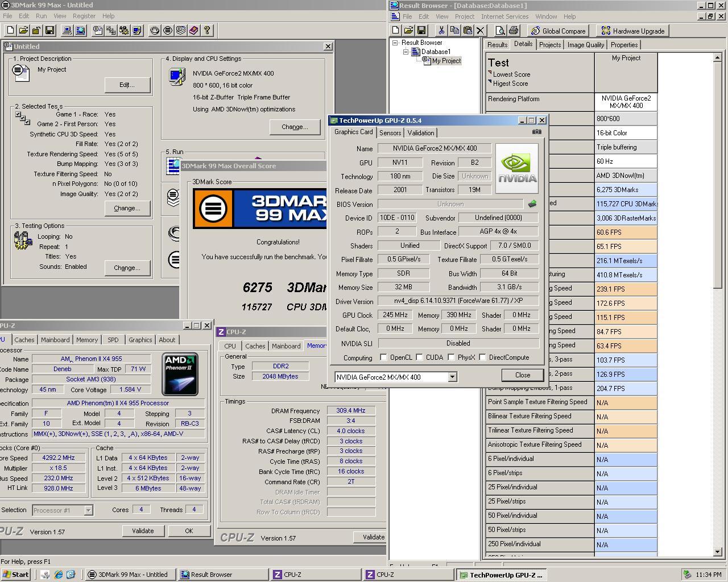This screenshot has height=582, width=728.
Task: Open the Project menu in Result Browser
Action: 464,16
